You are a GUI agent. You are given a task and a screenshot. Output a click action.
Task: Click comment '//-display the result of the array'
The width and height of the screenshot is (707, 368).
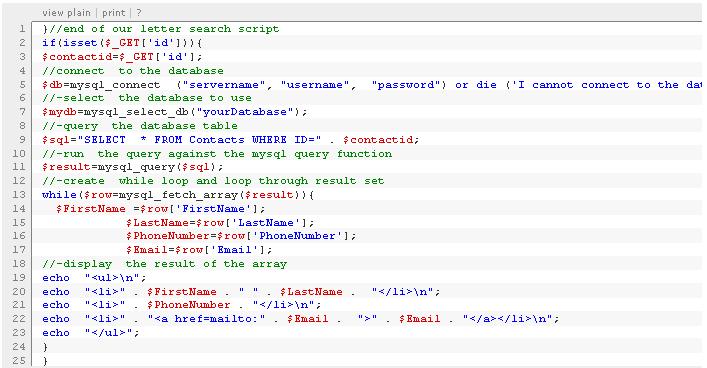coord(164,264)
